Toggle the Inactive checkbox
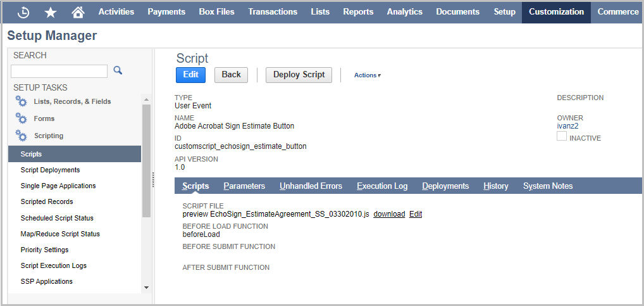This screenshot has height=306, width=644. [x=562, y=137]
